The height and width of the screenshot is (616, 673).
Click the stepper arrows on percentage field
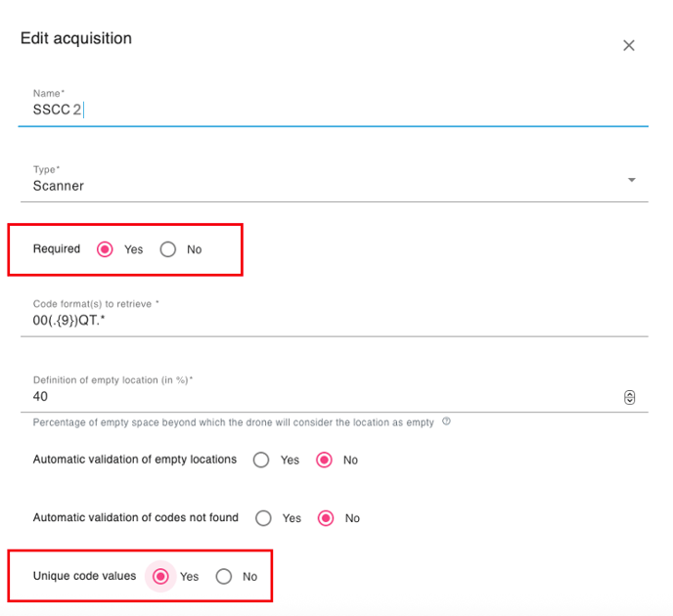[x=629, y=397]
